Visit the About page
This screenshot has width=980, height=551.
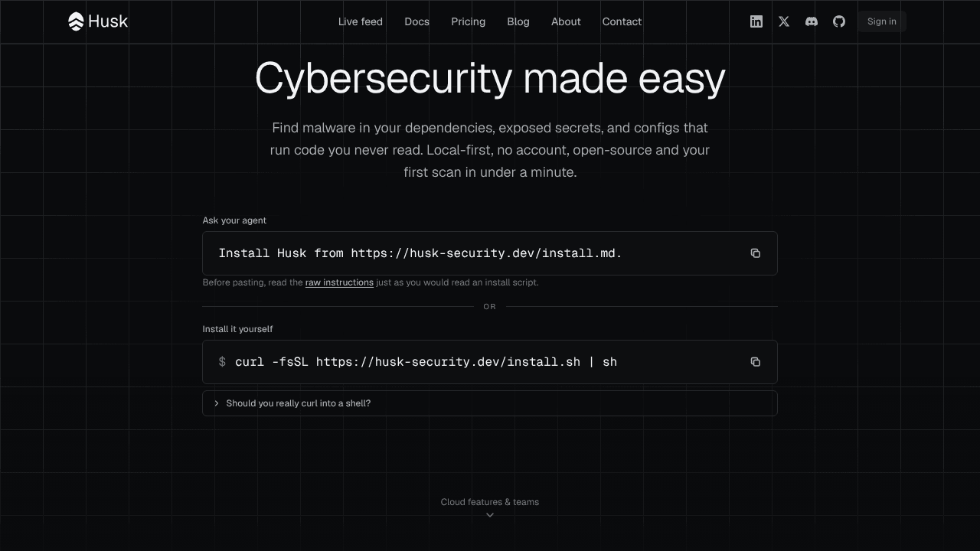coord(566,21)
